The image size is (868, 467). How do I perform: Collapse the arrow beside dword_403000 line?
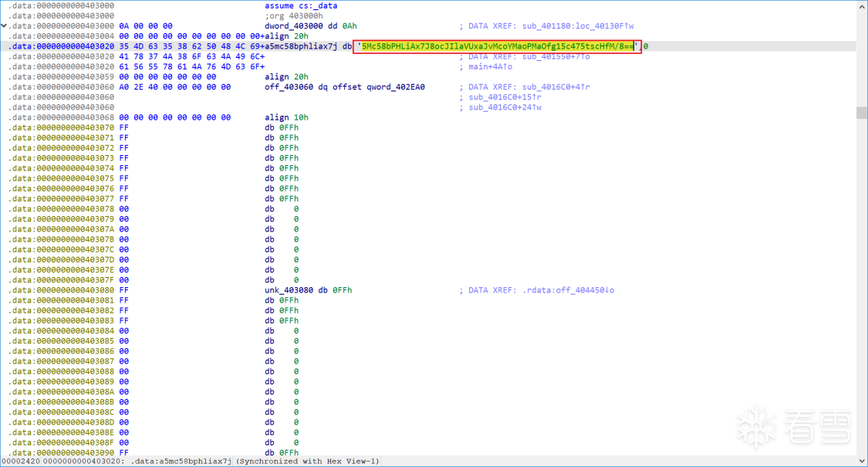(x=4, y=26)
